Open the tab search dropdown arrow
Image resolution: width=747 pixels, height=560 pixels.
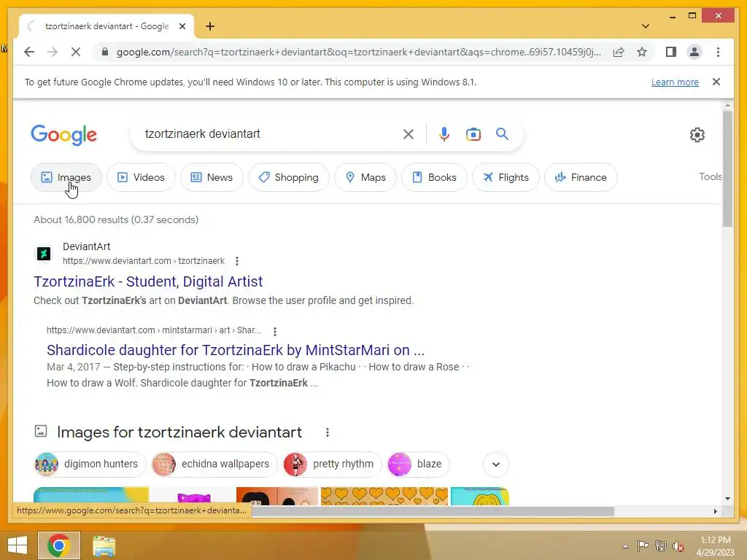(646, 26)
